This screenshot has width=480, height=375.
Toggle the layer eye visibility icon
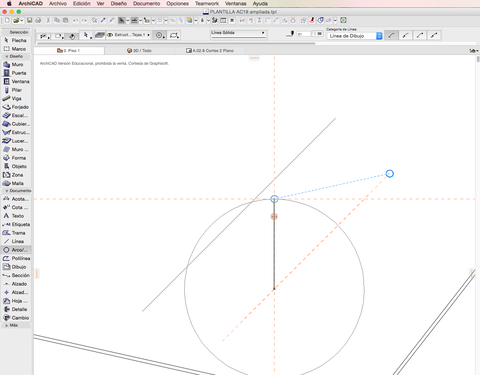click(110, 35)
